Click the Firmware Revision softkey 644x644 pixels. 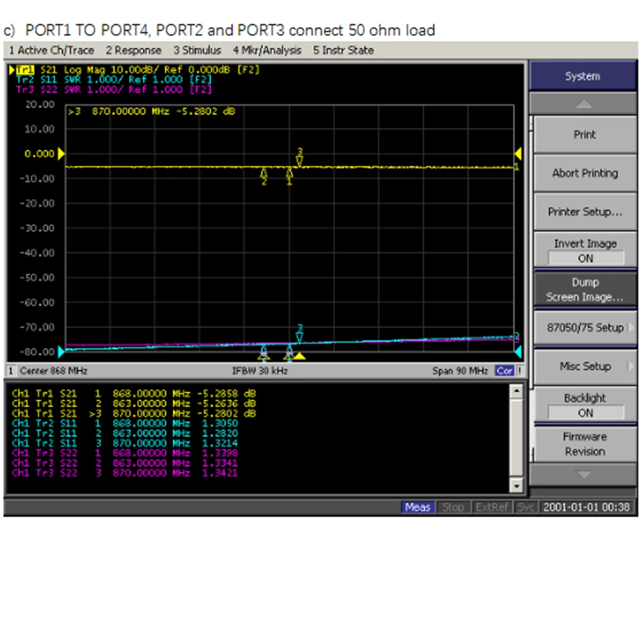pos(585,444)
